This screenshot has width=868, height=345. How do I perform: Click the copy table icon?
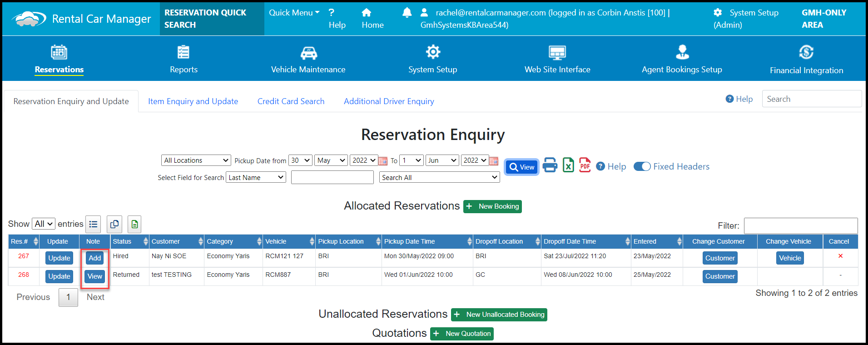click(114, 224)
